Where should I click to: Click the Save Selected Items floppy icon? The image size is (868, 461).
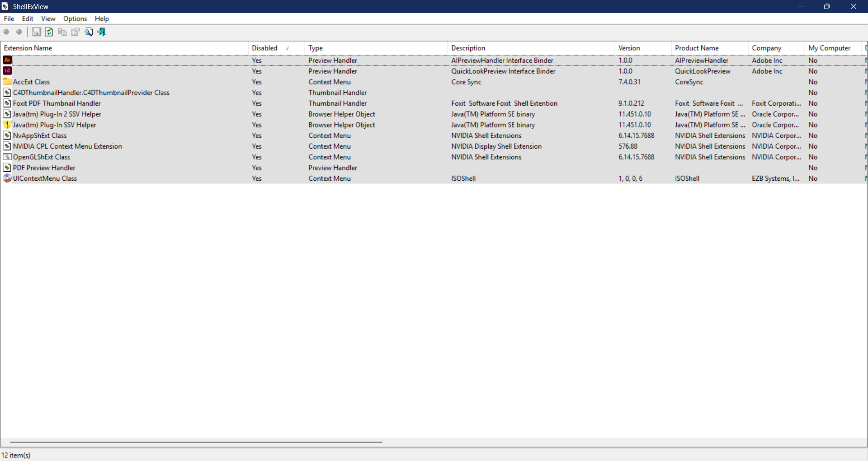[x=37, y=32]
